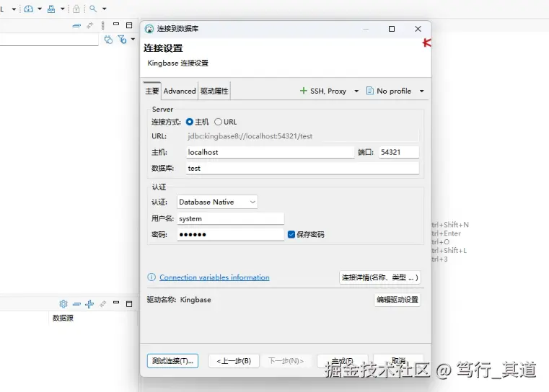549x392 pixels.
Task: Open the cloud icon in main toolbar
Action: (x=29, y=9)
